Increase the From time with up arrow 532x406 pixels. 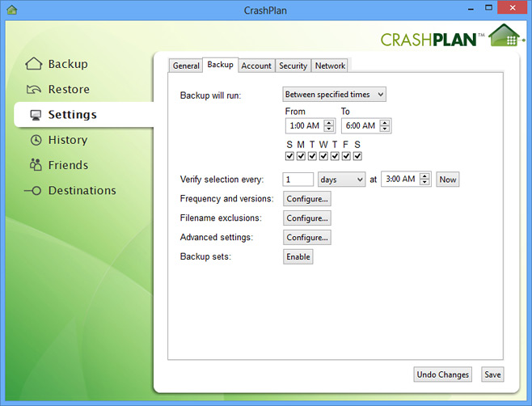tap(329, 123)
